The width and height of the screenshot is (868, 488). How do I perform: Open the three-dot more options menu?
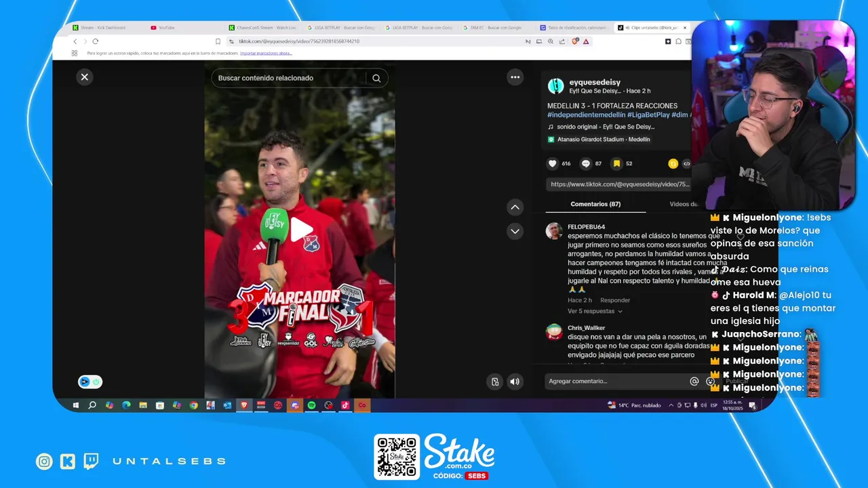point(515,77)
